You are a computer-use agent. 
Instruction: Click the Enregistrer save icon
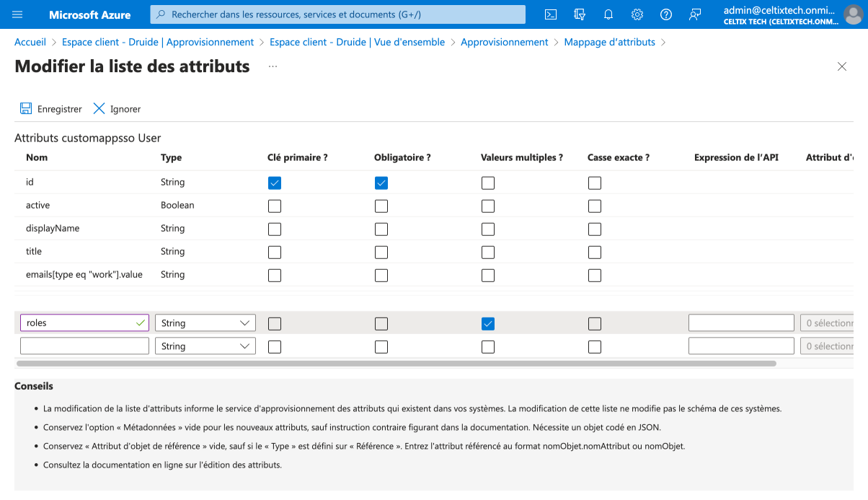click(x=26, y=108)
